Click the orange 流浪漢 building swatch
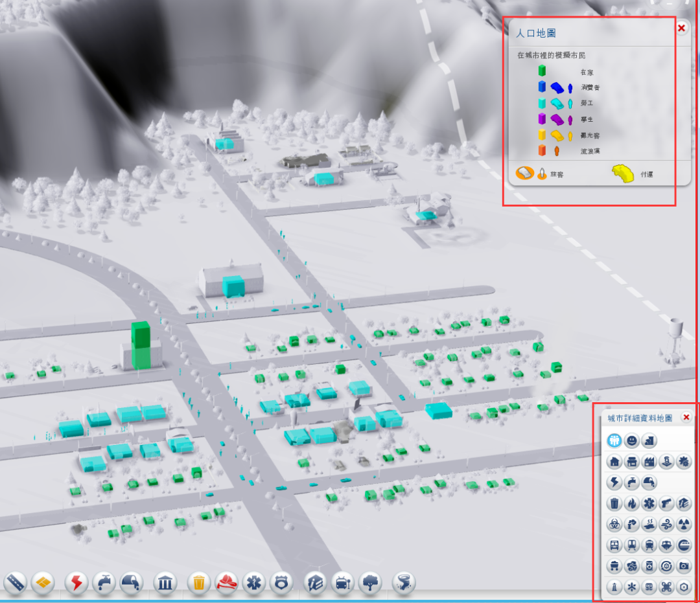 [542, 150]
